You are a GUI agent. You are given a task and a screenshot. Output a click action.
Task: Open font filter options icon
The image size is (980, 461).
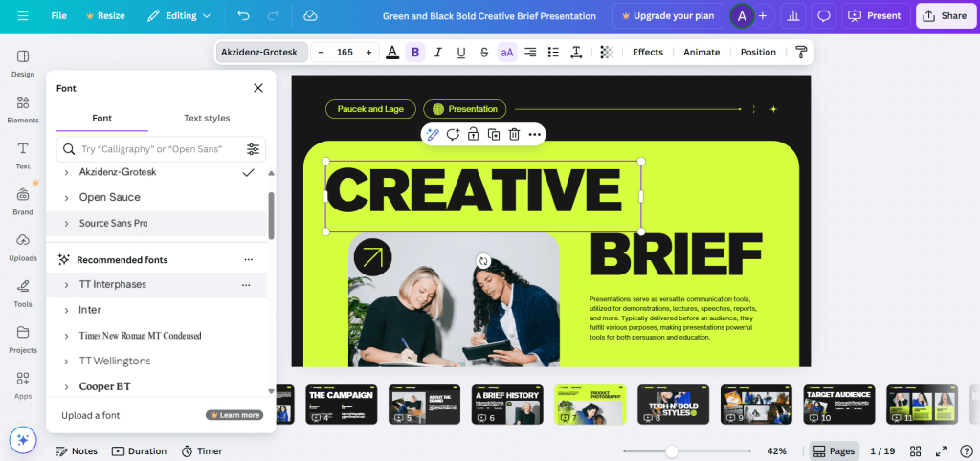coord(253,149)
